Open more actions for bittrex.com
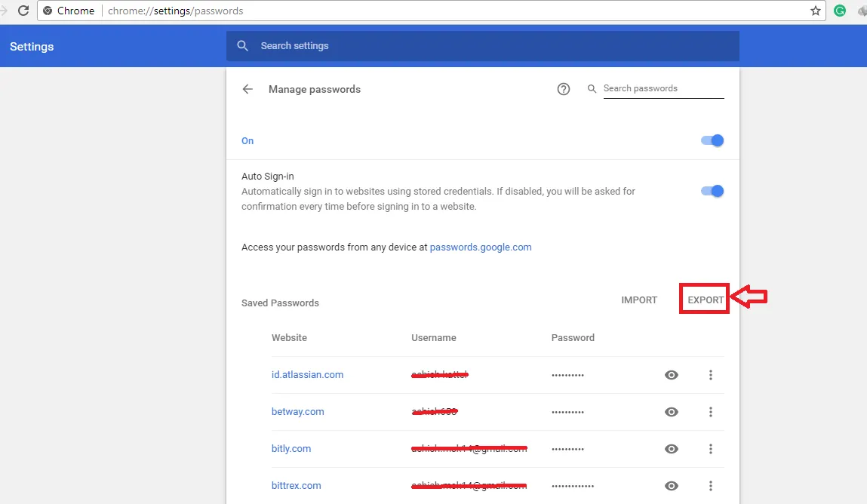Screen dimensions: 867x504 tap(711, 486)
